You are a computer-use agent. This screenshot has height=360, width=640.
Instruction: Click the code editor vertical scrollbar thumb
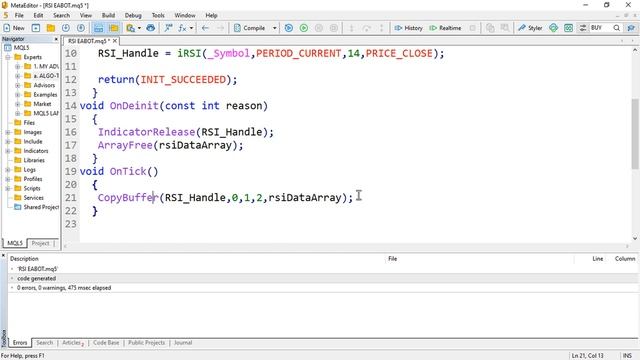point(635,134)
